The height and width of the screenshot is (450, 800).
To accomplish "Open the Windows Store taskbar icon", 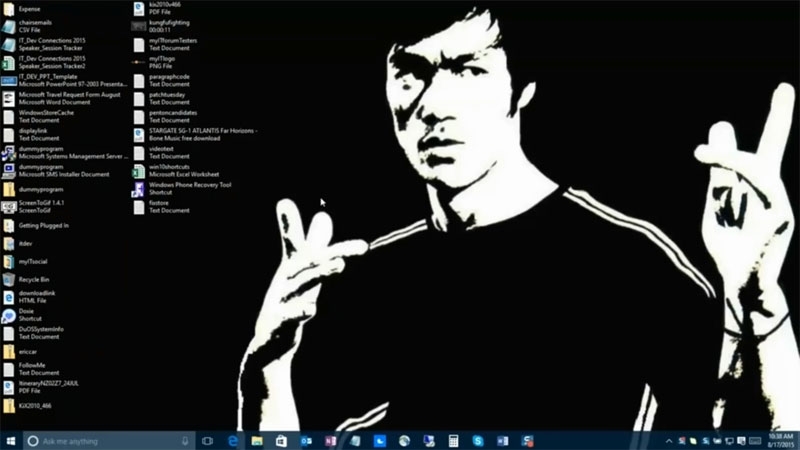I will pyautogui.click(x=281, y=441).
